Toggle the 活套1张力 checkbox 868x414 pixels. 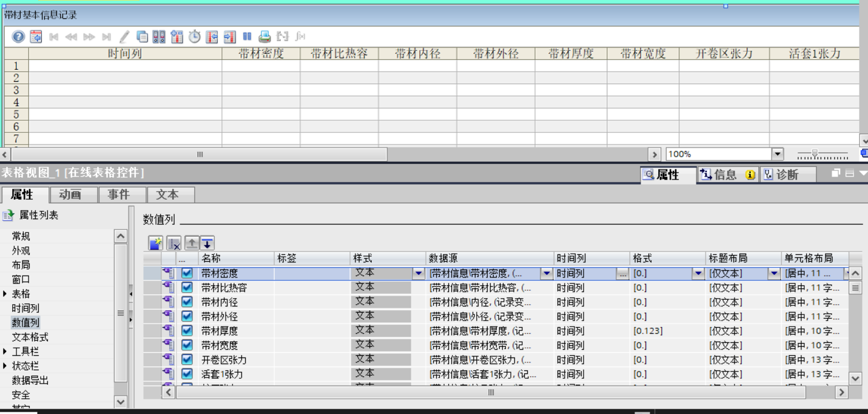coord(187,375)
